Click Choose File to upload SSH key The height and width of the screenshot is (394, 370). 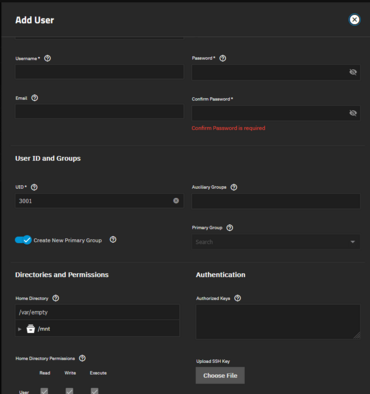(220, 375)
